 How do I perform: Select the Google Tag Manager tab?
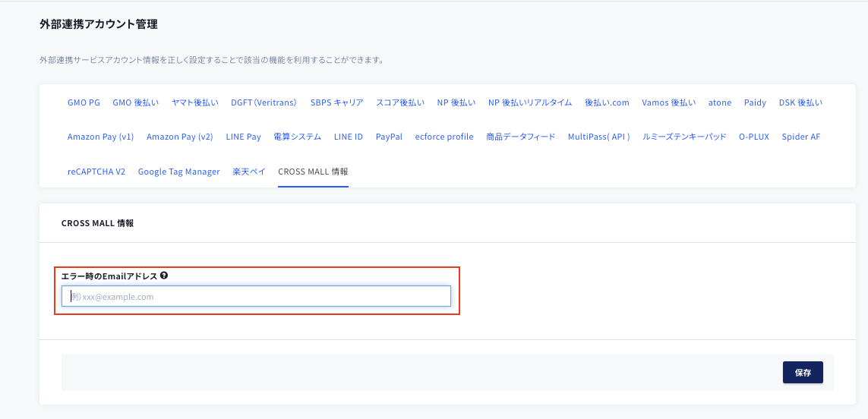(x=178, y=172)
